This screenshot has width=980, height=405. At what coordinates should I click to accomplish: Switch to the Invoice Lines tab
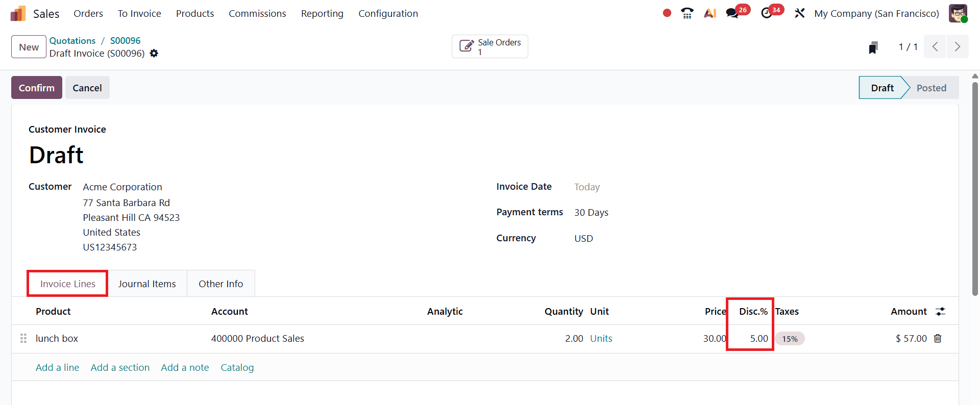(x=68, y=284)
